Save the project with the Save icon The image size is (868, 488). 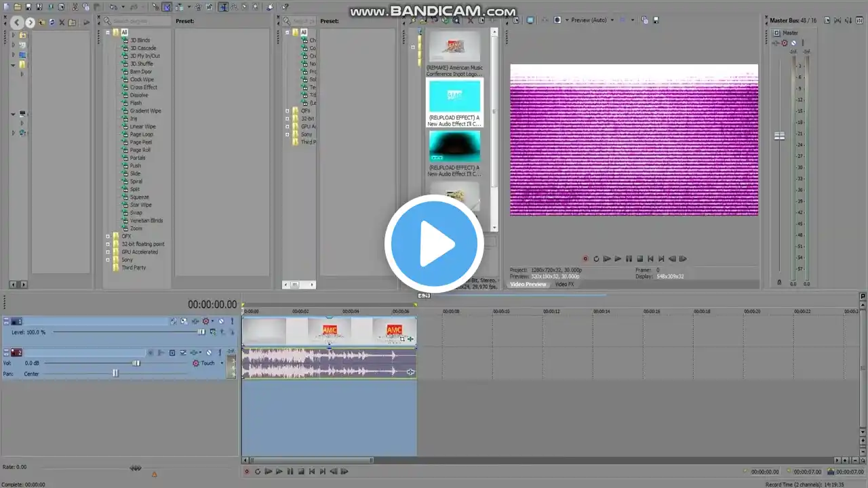pyautogui.click(x=28, y=7)
